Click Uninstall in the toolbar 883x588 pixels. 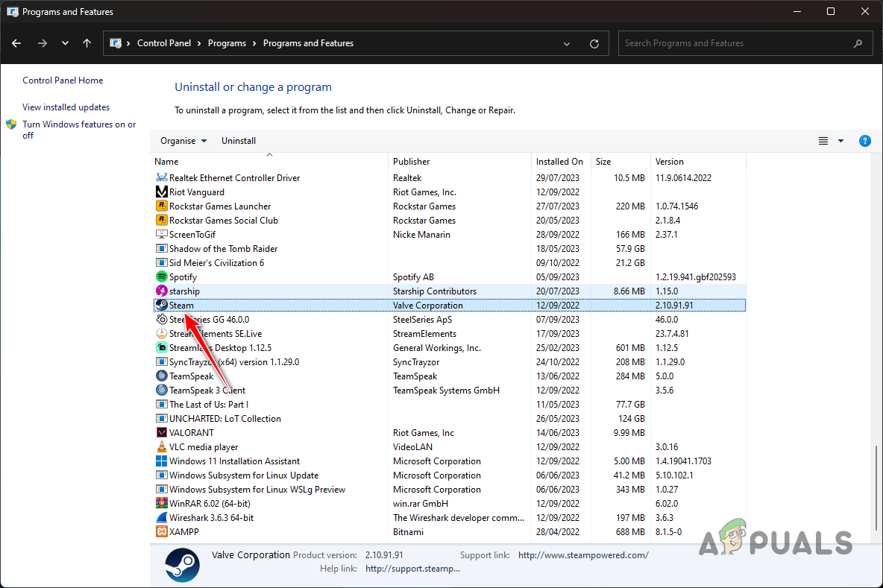click(239, 141)
